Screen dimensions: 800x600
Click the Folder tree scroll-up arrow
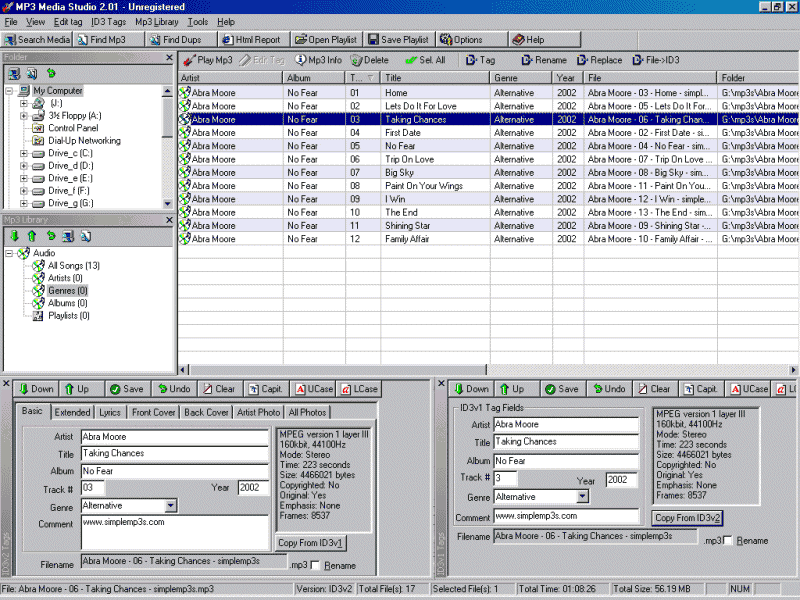pyautogui.click(x=167, y=92)
